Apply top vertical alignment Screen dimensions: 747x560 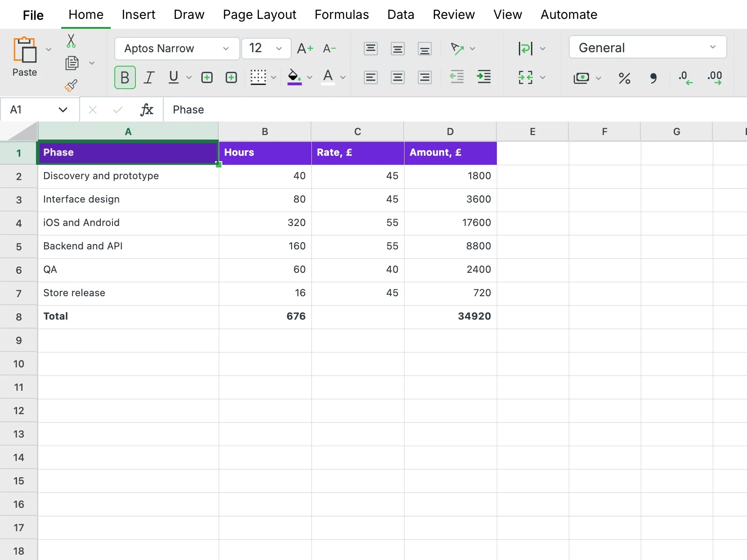click(x=371, y=48)
